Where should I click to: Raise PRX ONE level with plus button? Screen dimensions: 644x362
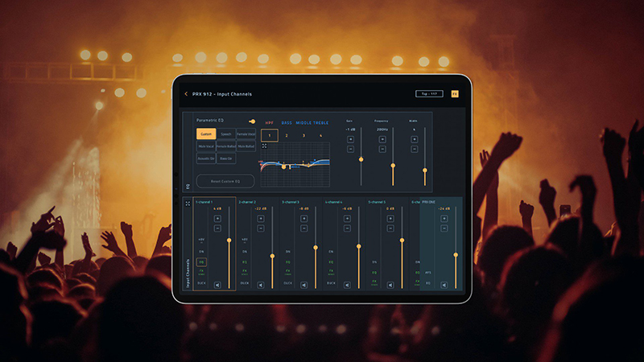tap(444, 219)
